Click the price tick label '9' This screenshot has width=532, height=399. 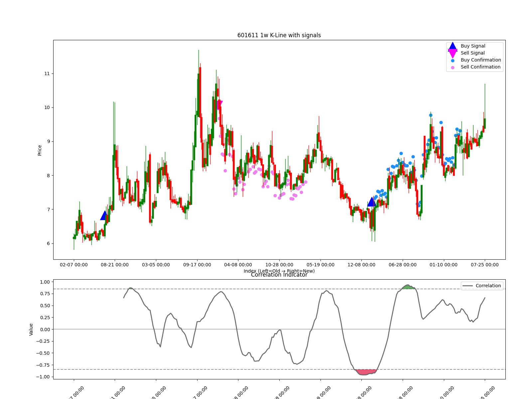48,141
